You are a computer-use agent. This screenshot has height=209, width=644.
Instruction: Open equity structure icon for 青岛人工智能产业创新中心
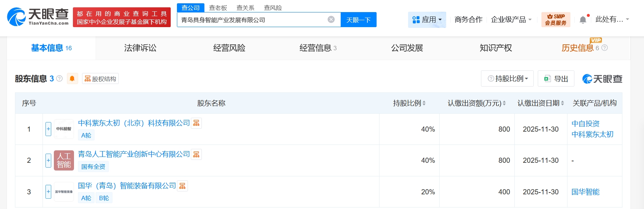[x=196, y=154]
